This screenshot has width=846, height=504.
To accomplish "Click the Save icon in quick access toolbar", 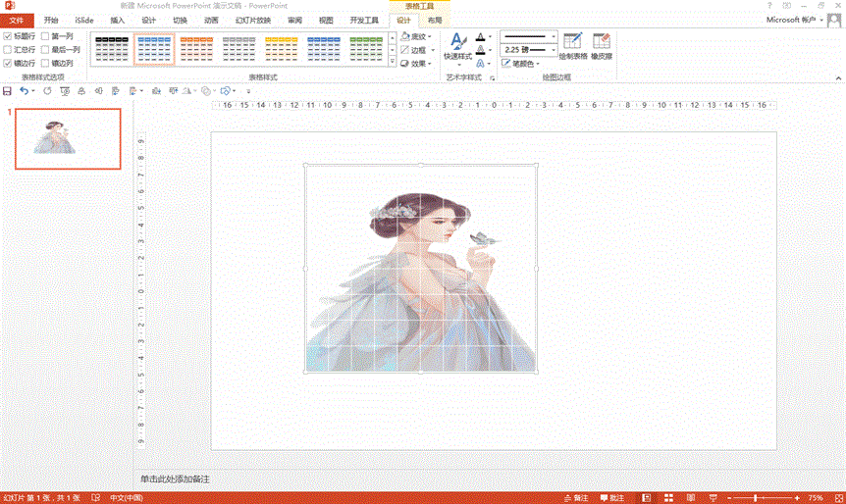I will click(x=8, y=90).
